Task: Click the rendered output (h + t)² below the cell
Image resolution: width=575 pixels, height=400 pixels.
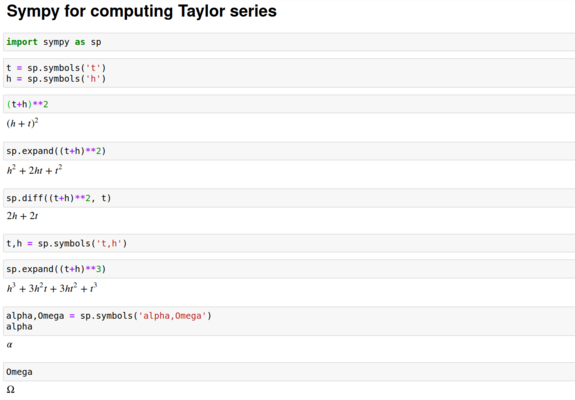Action: tap(22, 123)
